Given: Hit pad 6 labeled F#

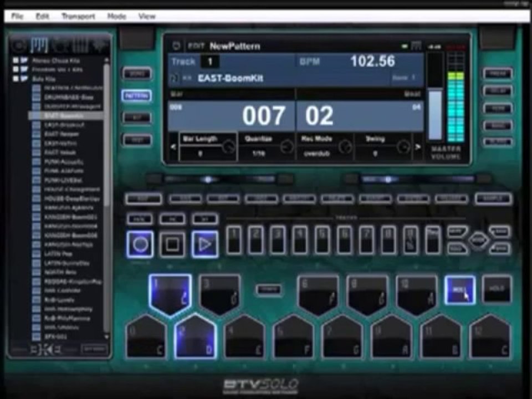Looking at the screenshot, I should coord(318,294).
